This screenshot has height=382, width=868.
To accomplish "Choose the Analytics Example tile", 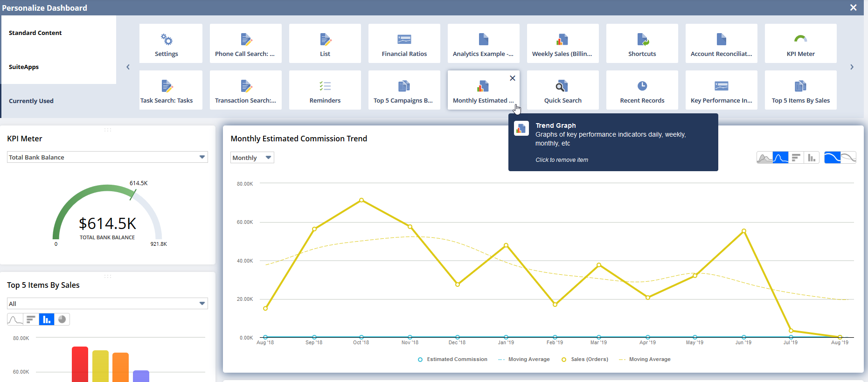I will pos(484,43).
